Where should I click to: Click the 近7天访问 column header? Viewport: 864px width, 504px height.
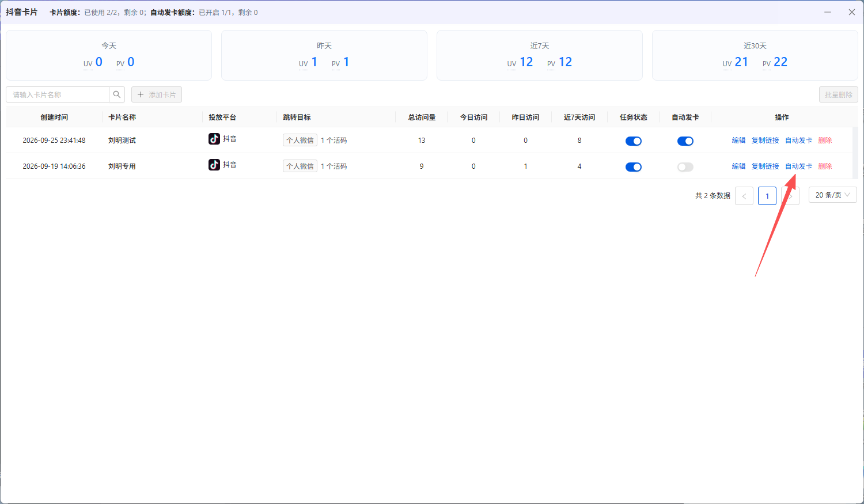(579, 117)
